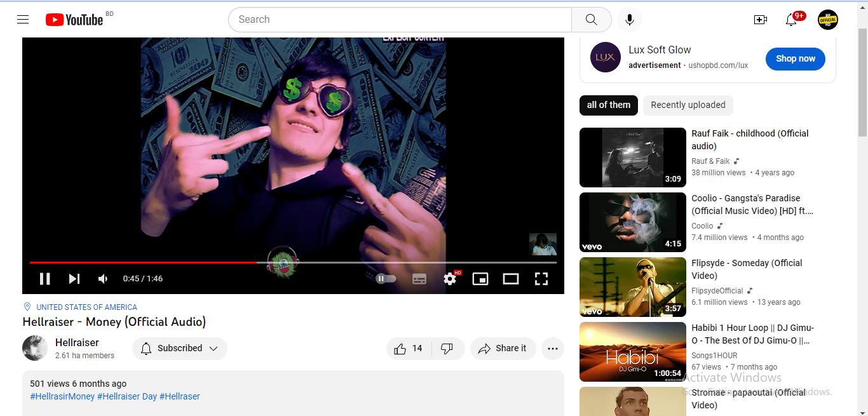Click the 0:45 / 1:46 time display
This screenshot has width=868, height=416.
[x=143, y=279]
